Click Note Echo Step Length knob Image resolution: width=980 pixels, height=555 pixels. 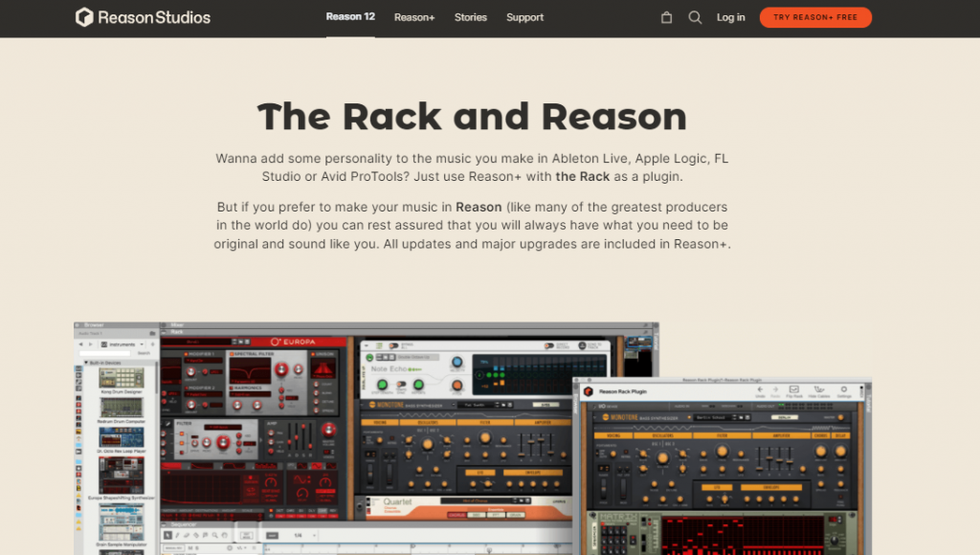coord(381,385)
